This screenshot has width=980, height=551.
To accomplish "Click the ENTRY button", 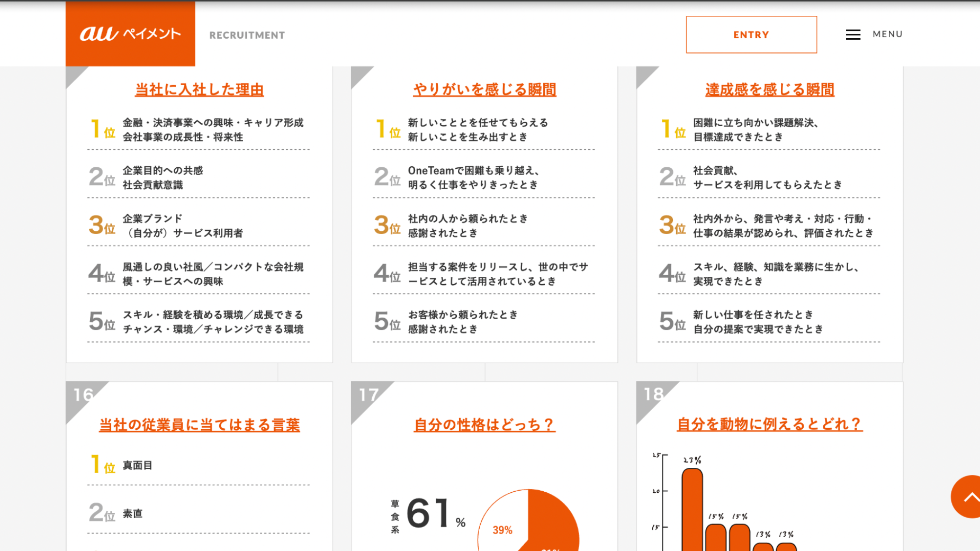I will click(751, 34).
